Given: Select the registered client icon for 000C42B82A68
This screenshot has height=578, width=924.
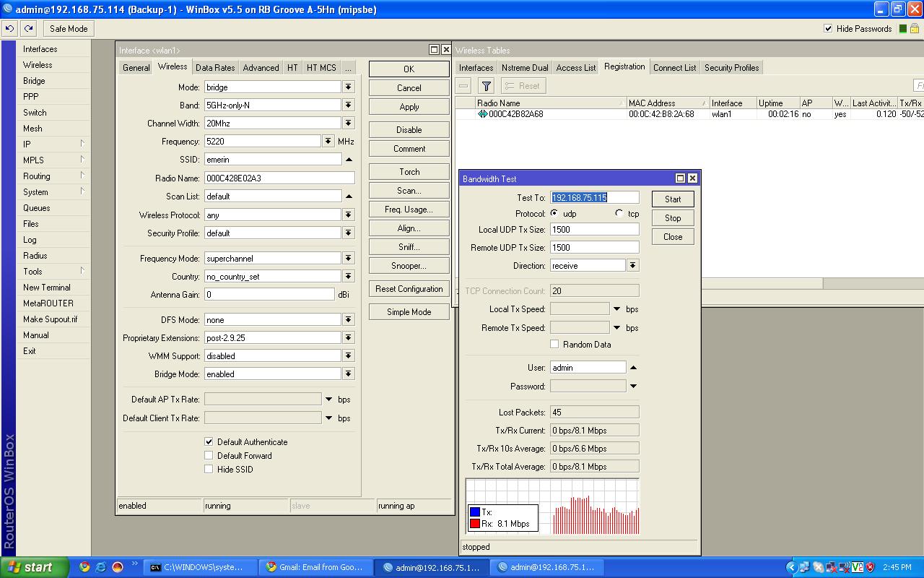Looking at the screenshot, I should [x=482, y=114].
